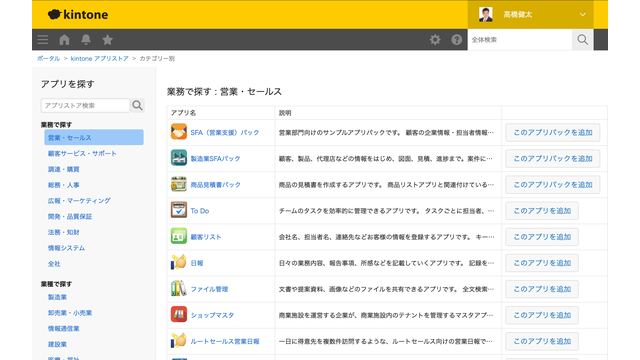Open the 製造業SFAパック link
Screen dimensions: 640x360
click(x=216, y=158)
